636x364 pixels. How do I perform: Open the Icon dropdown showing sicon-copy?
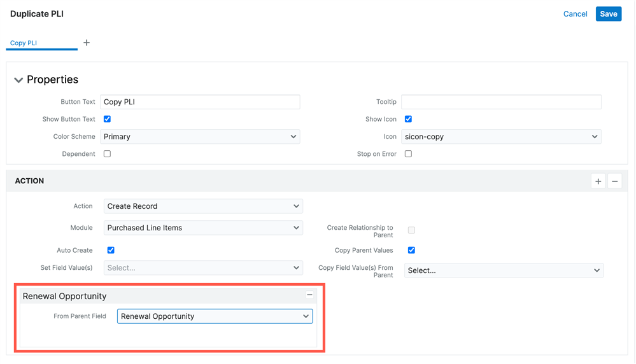tap(501, 137)
